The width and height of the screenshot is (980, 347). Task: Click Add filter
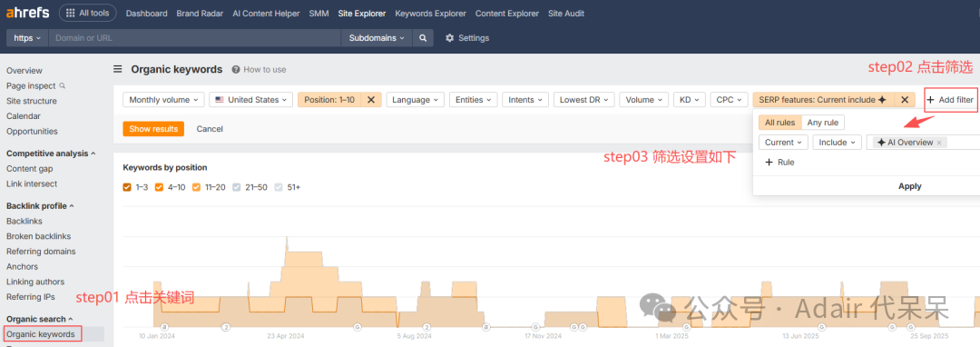(x=950, y=99)
